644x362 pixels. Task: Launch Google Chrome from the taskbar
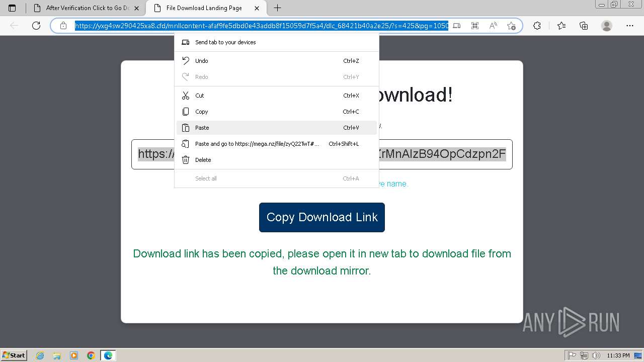pyautogui.click(x=91, y=355)
